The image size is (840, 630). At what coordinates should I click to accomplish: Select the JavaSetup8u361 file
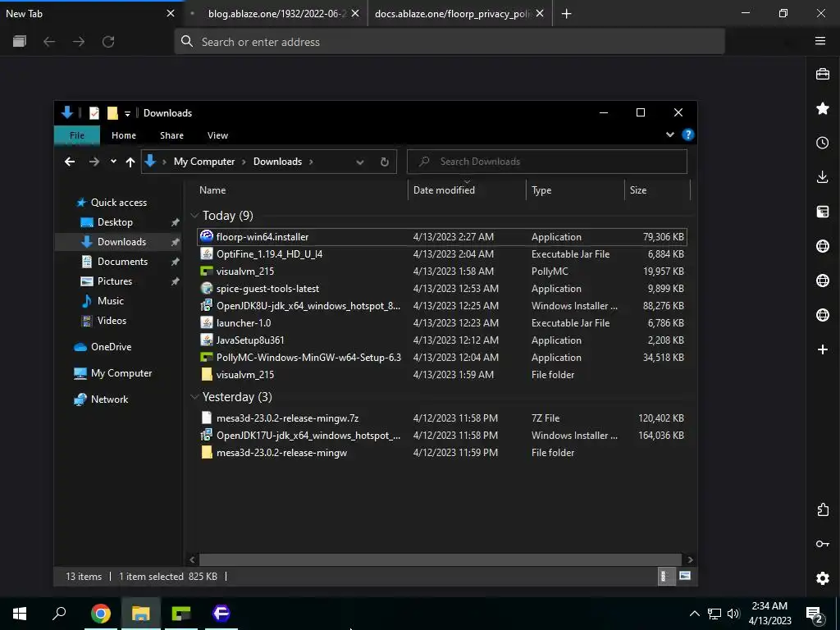(442, 340)
